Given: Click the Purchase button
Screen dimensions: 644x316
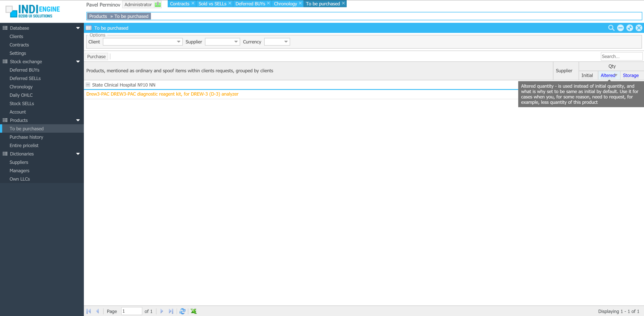Looking at the screenshot, I should point(96,57).
